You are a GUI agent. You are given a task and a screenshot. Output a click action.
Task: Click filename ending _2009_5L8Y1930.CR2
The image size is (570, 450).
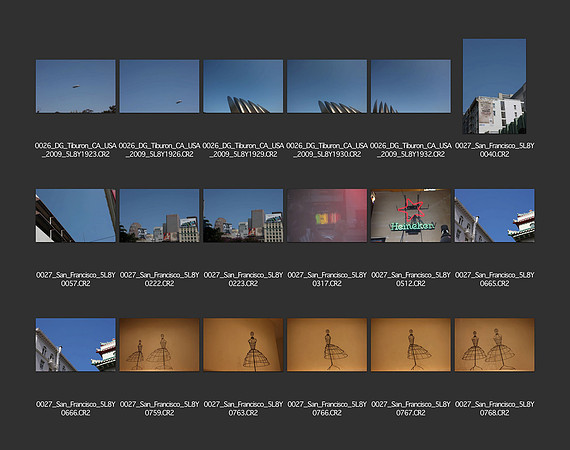327,150
